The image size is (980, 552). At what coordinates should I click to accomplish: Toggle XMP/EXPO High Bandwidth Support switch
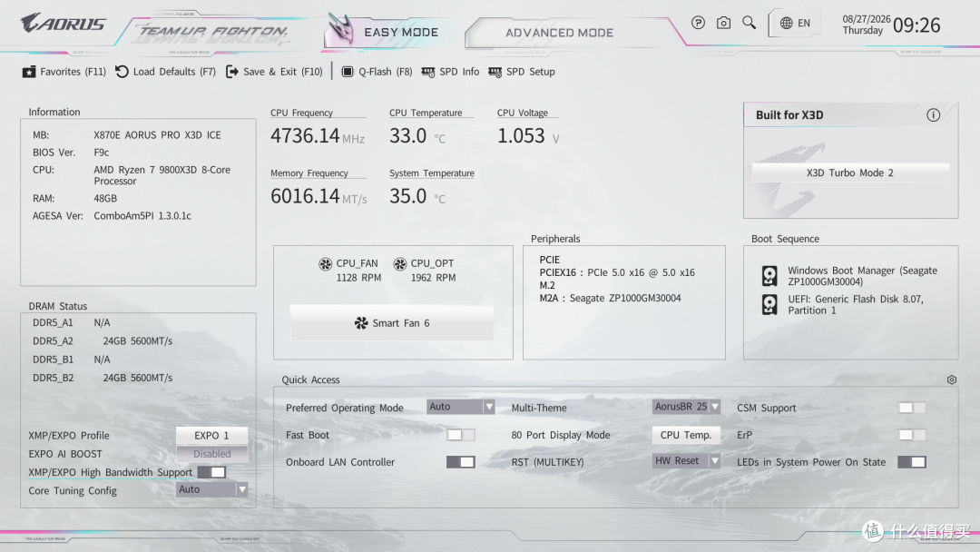[x=211, y=472]
